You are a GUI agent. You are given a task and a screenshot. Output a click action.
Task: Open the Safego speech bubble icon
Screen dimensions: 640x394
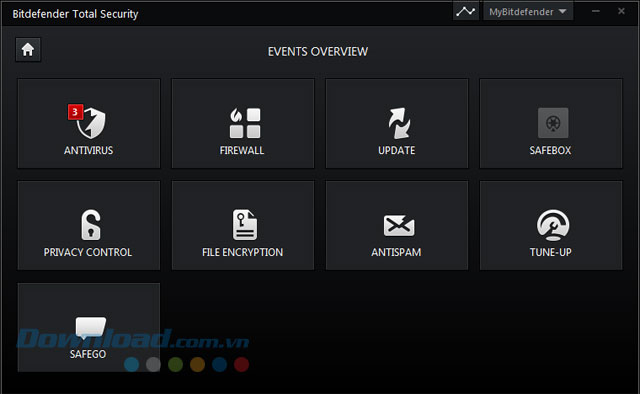pos(91,328)
